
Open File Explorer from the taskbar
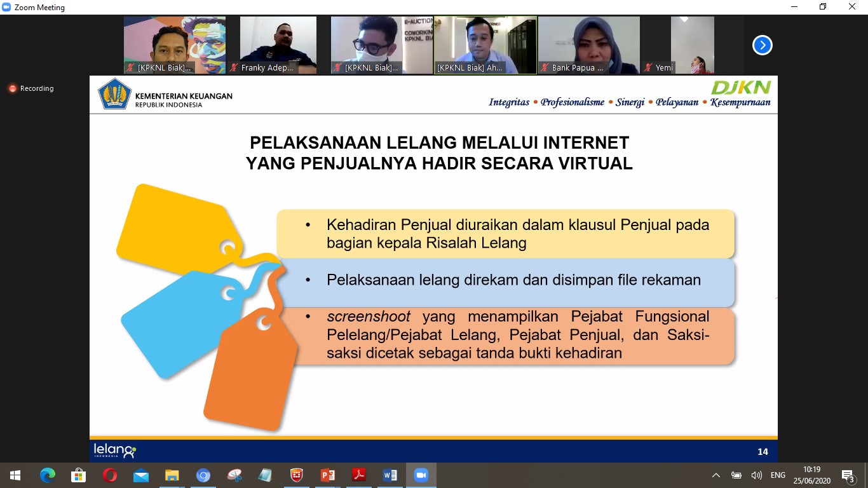[x=172, y=475]
